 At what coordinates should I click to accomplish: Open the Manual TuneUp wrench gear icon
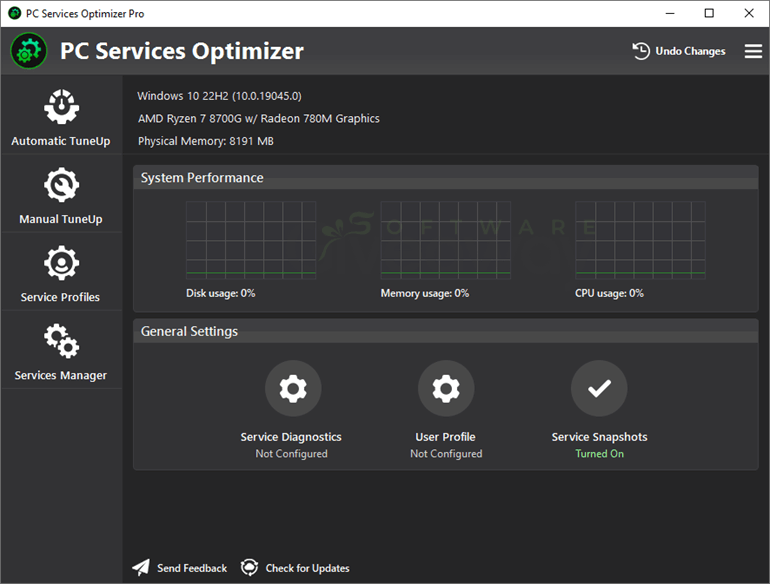click(61, 185)
